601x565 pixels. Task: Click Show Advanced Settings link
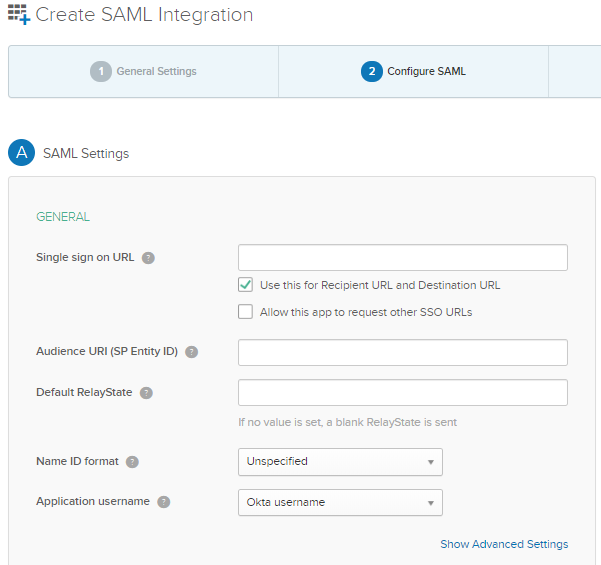point(504,544)
